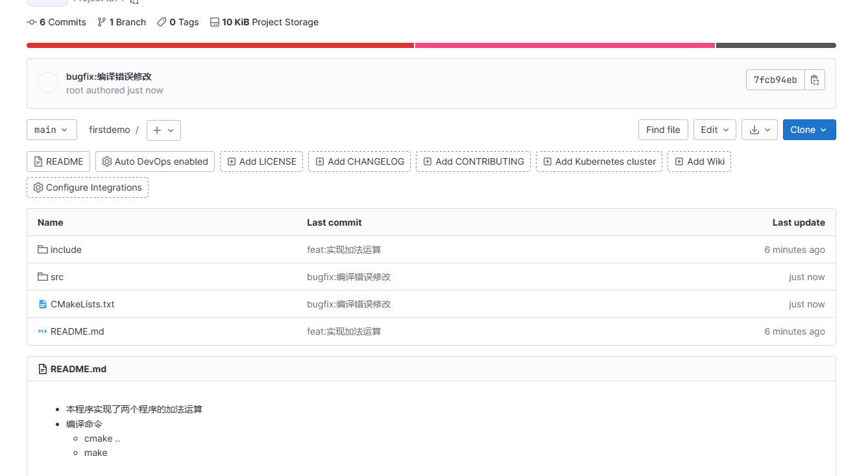Image resolution: width=868 pixels, height=476 pixels.
Task: Open the src row's last commit message
Action: [x=349, y=277]
